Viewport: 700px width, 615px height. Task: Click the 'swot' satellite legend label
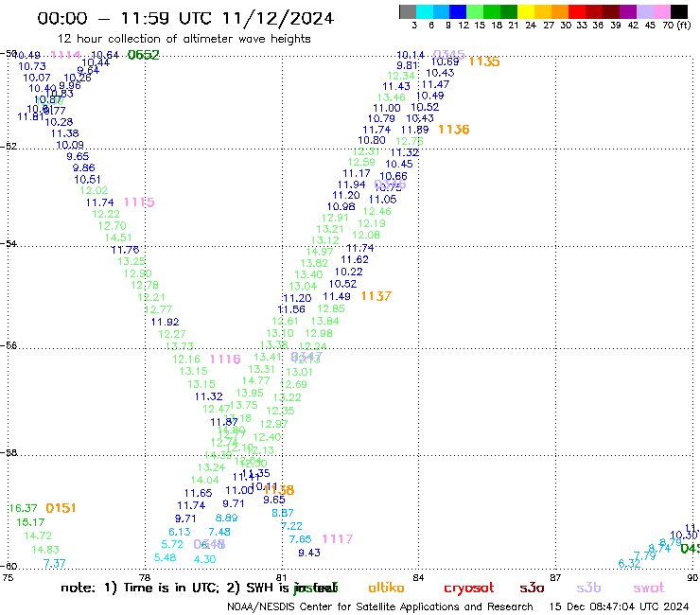(649, 589)
